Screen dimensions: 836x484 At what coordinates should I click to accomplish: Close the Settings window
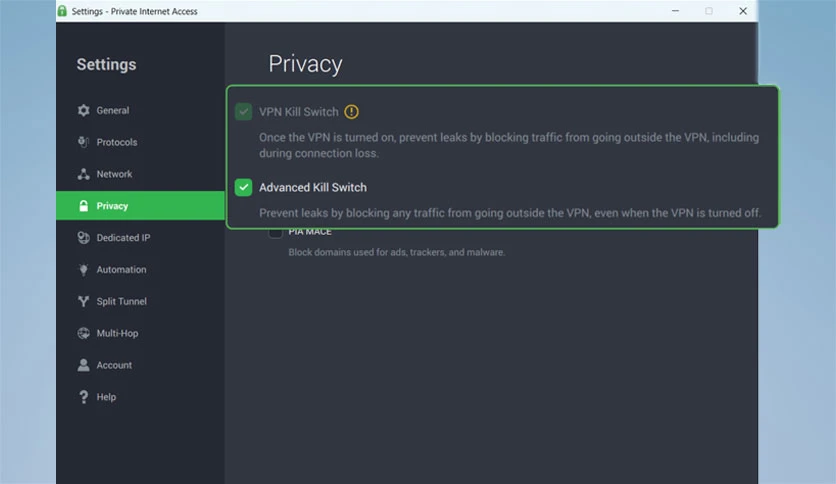pyautogui.click(x=743, y=11)
